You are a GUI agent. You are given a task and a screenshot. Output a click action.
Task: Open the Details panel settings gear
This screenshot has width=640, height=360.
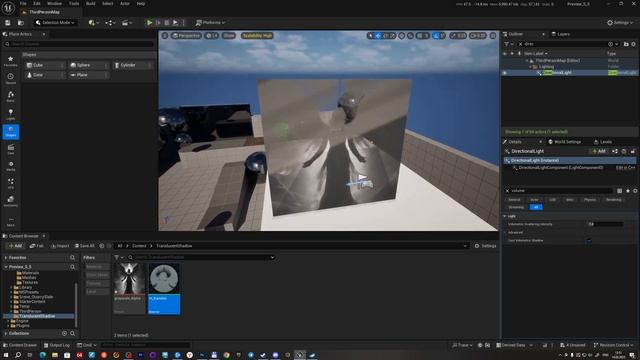click(x=635, y=191)
